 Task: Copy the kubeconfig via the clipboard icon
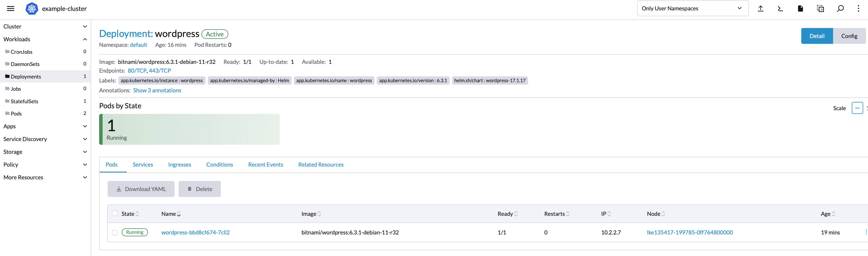(820, 9)
